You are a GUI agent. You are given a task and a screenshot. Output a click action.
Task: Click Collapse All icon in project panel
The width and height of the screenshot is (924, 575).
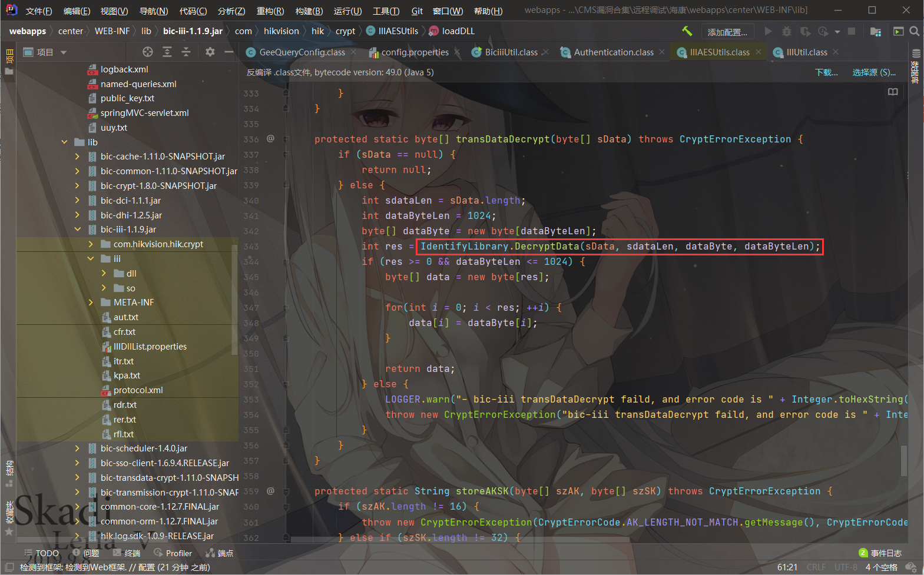pyautogui.click(x=186, y=52)
